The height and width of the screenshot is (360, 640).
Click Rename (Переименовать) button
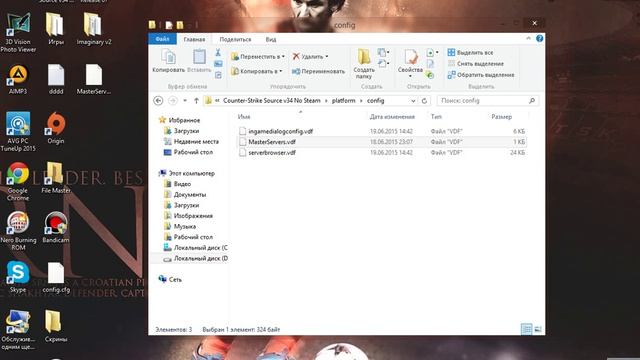click(318, 71)
